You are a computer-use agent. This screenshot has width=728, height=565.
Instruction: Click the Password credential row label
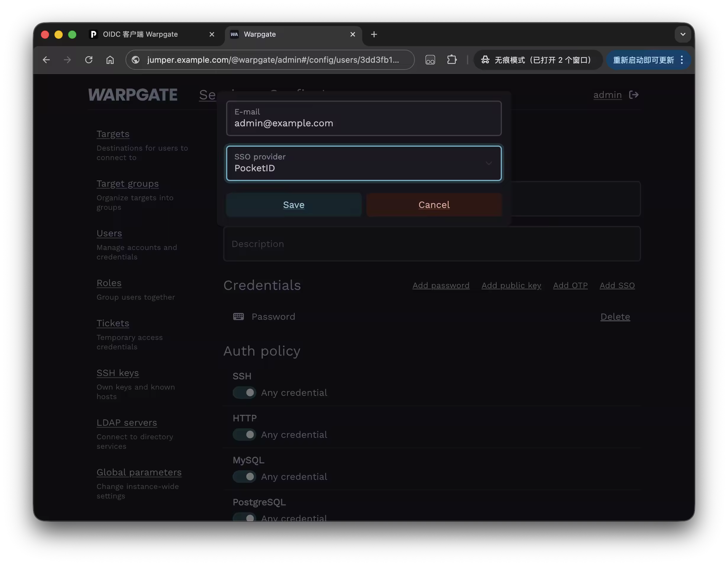coord(273,317)
